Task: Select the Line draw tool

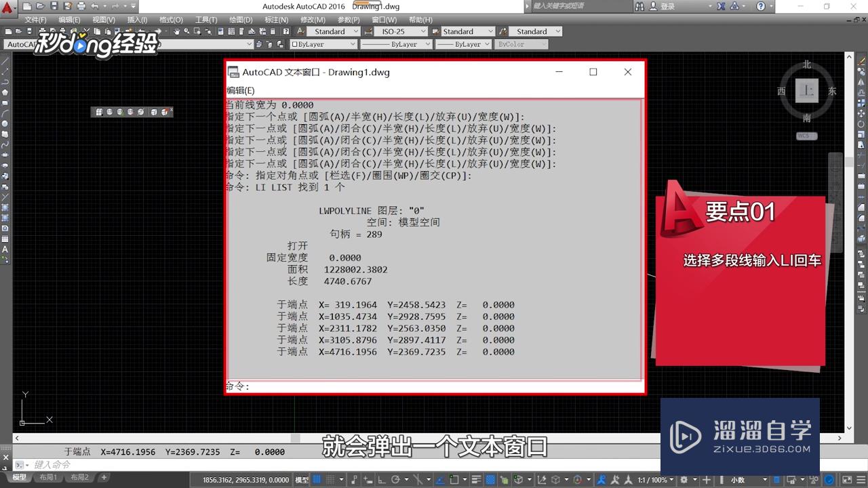Action: click(x=6, y=60)
